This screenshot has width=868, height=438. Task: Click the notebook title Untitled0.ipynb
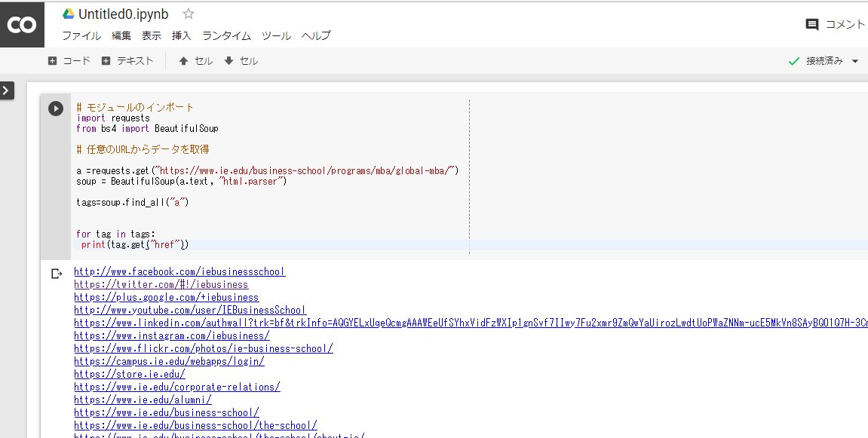click(124, 14)
